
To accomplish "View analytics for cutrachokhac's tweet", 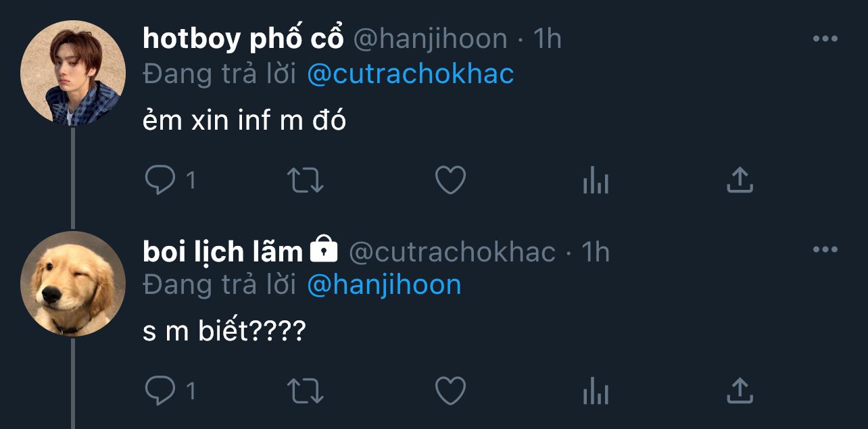I will pos(596,391).
